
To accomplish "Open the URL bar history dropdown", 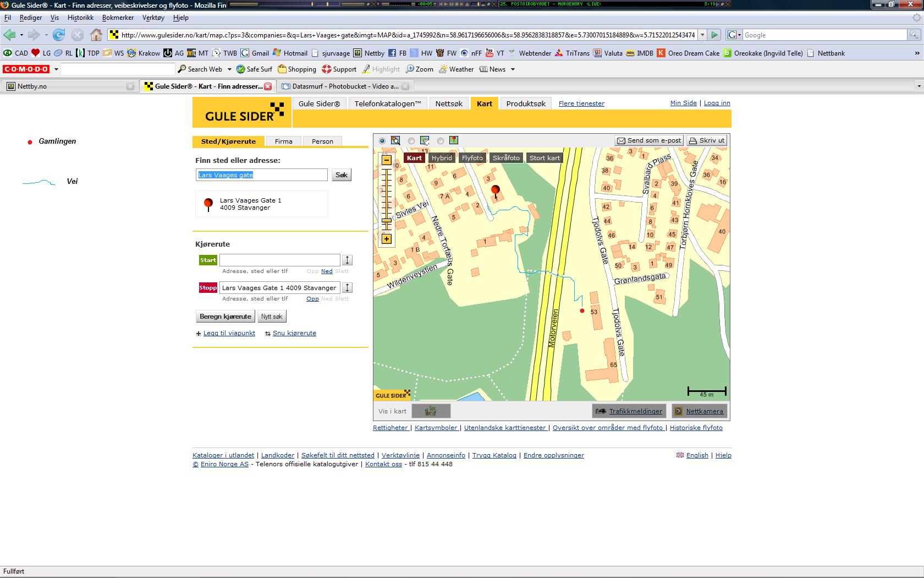I will tap(702, 35).
